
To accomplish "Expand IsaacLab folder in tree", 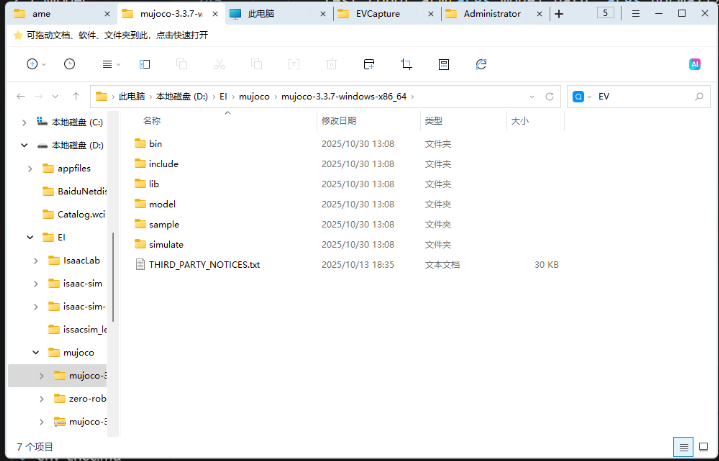I will (36, 261).
